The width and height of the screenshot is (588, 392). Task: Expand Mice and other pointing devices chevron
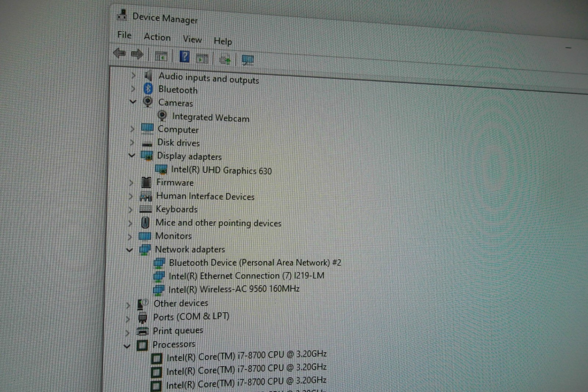click(x=130, y=223)
